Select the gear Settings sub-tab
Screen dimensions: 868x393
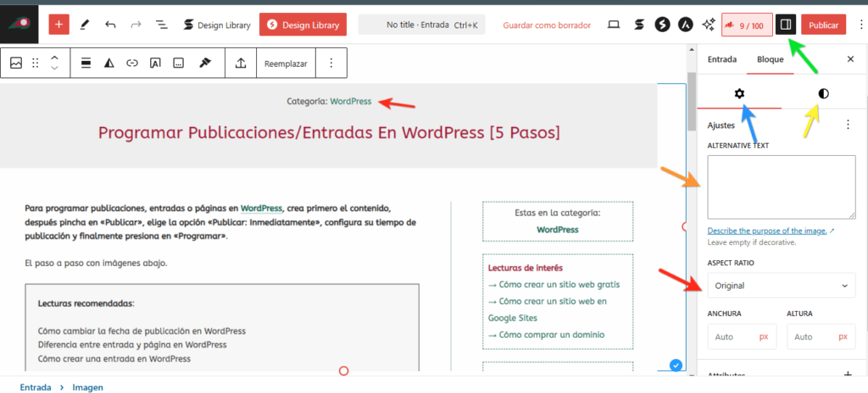click(x=739, y=93)
